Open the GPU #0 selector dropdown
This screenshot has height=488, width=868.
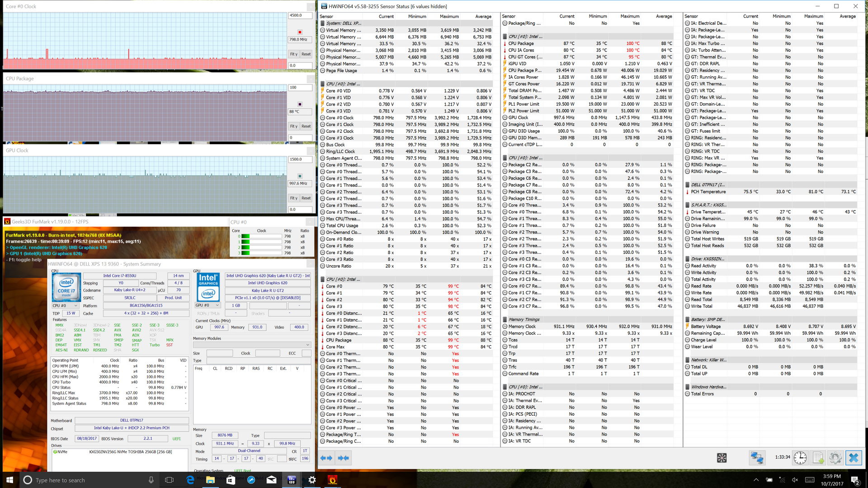point(207,305)
